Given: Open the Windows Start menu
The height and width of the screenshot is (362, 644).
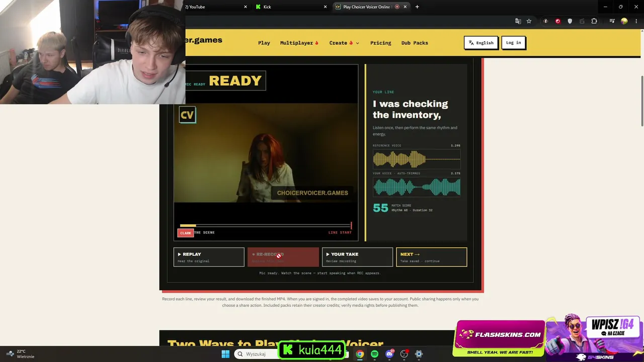Looking at the screenshot, I should pyautogui.click(x=225, y=354).
